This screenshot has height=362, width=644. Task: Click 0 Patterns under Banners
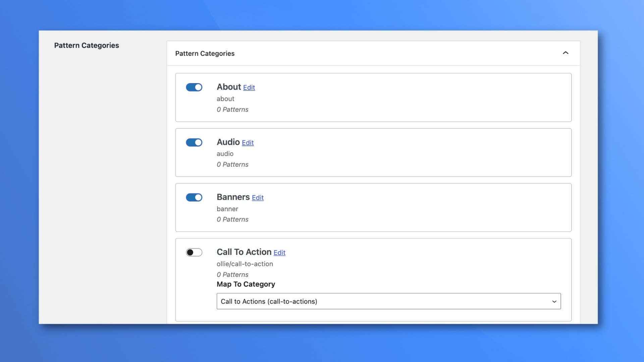(x=232, y=219)
